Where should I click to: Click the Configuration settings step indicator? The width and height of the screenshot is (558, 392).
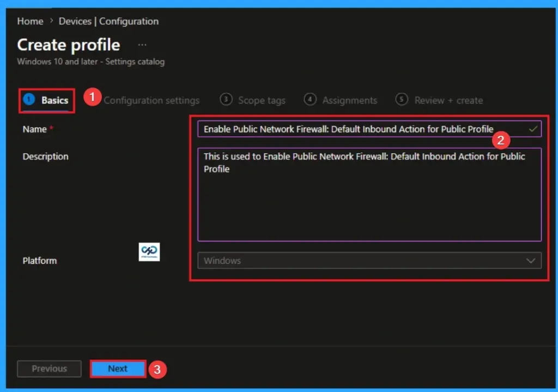(x=151, y=100)
